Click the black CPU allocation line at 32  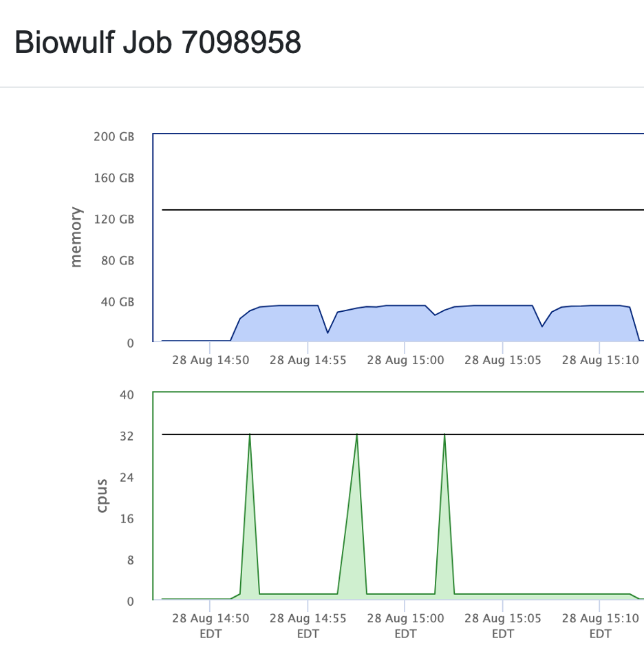click(399, 434)
